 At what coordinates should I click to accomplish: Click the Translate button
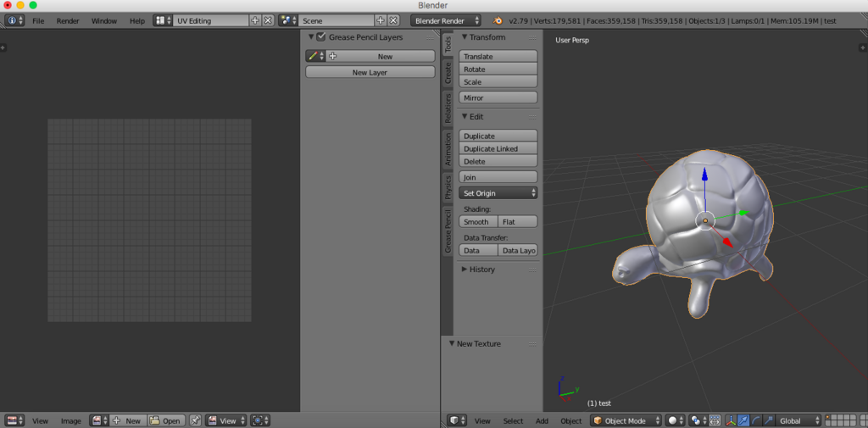(x=498, y=57)
